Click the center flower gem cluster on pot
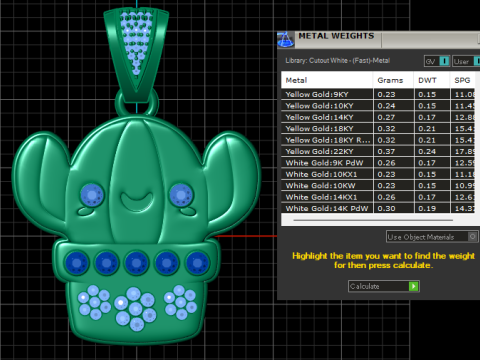 point(135,309)
